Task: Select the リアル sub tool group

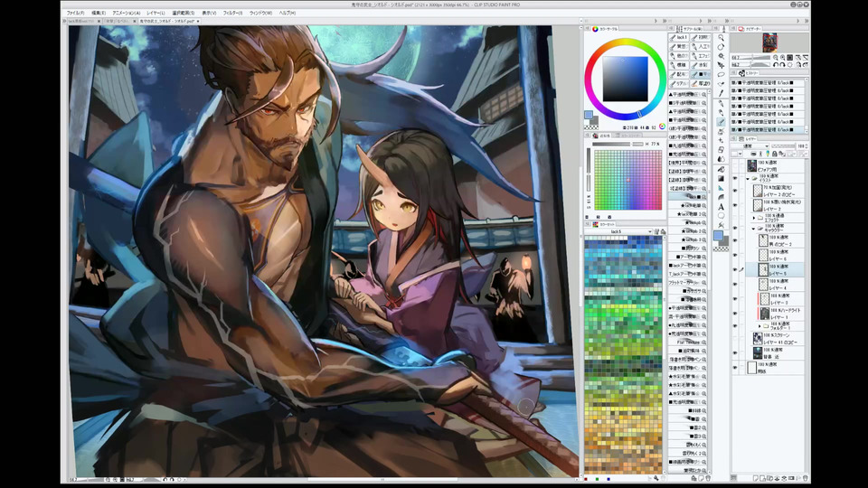Action: [679, 83]
